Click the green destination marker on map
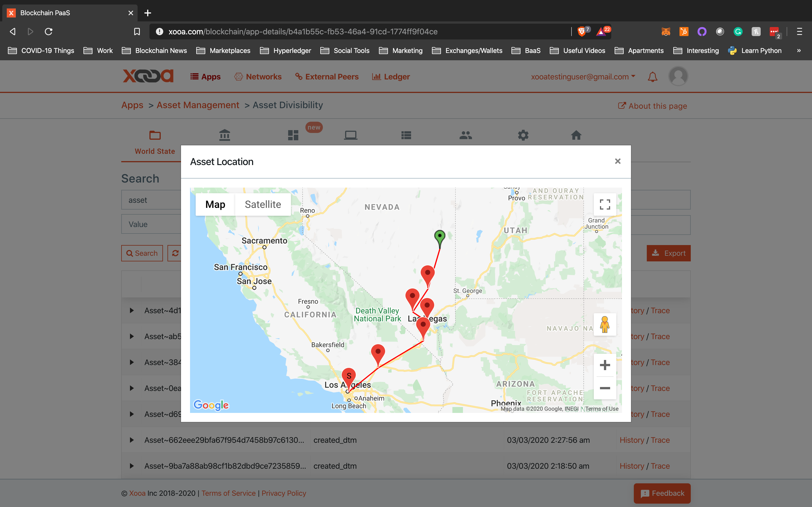This screenshot has width=812, height=507. pos(440,237)
